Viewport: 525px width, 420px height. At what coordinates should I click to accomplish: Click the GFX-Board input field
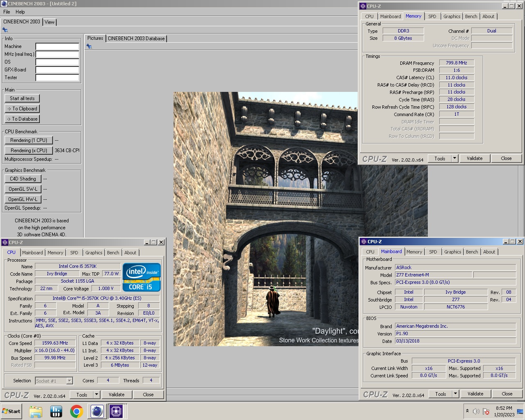[57, 70]
